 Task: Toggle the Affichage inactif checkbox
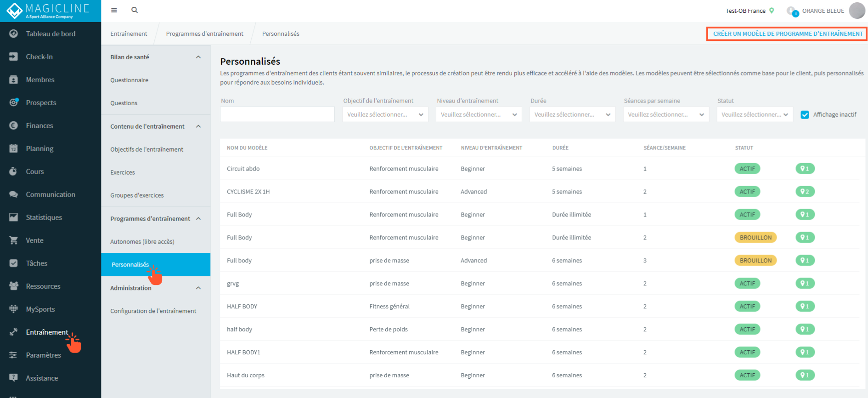point(805,115)
